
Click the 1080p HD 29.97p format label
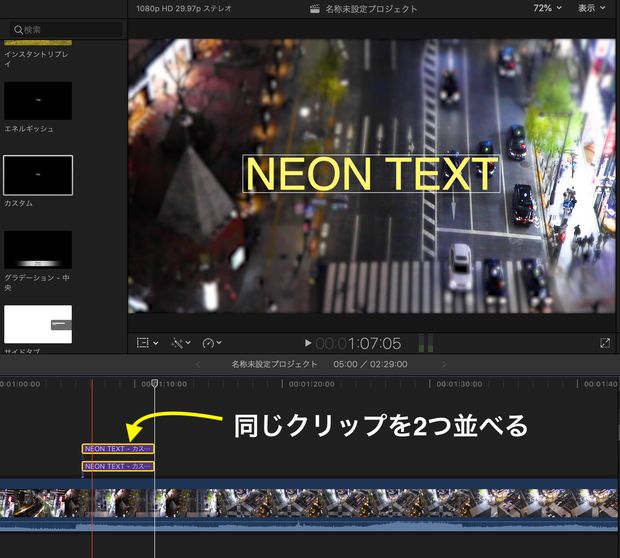[x=183, y=9]
